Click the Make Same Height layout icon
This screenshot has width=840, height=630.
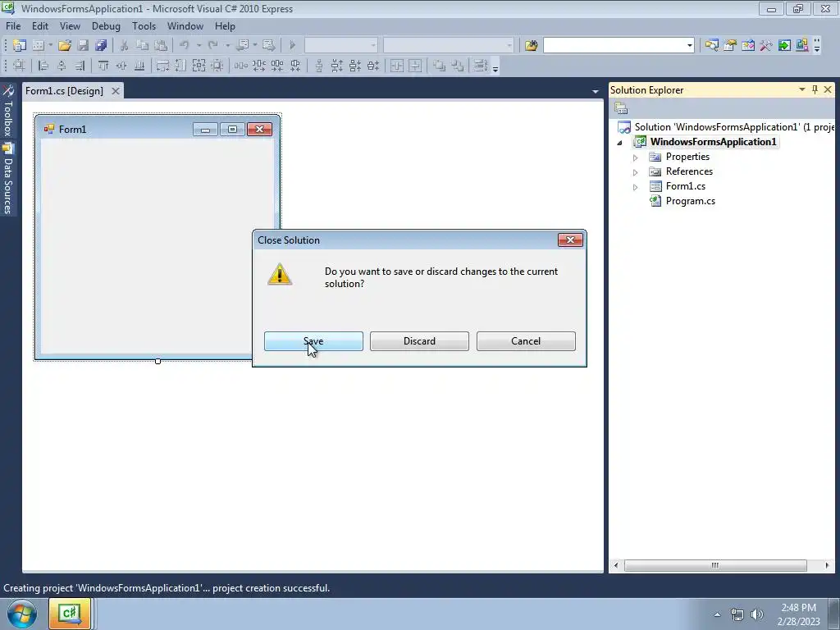180,66
